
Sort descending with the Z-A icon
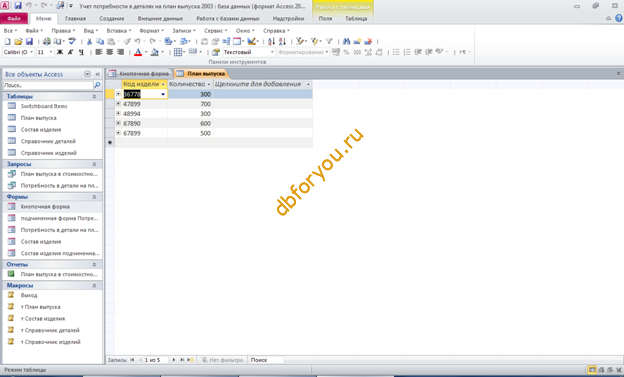pyautogui.click(x=282, y=41)
